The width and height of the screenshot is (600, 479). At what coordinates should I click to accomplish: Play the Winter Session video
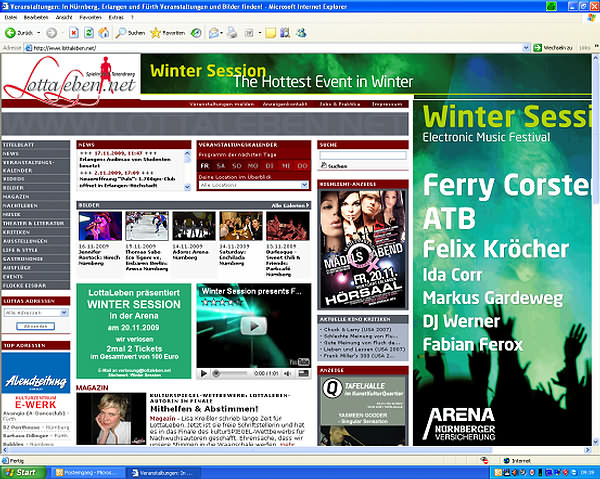click(254, 326)
